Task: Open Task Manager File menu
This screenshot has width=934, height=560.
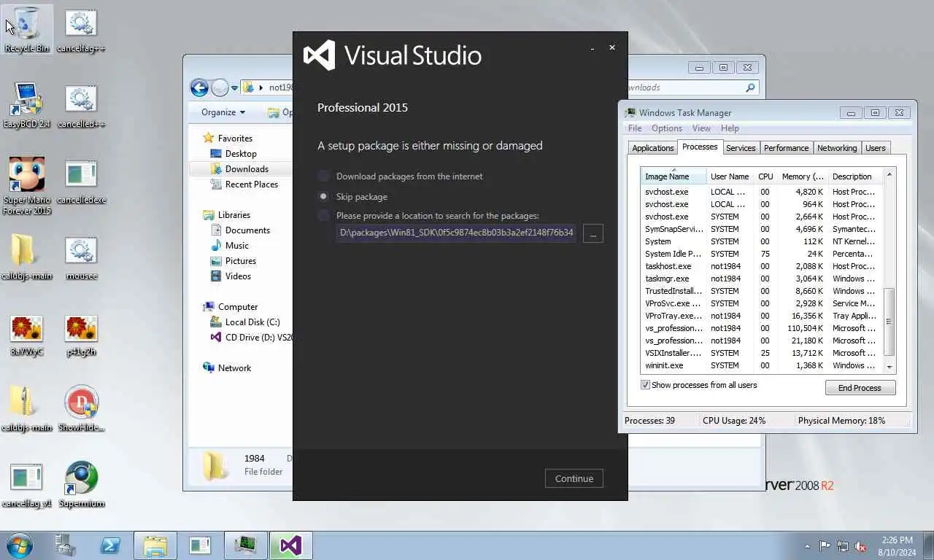Action: tap(635, 128)
